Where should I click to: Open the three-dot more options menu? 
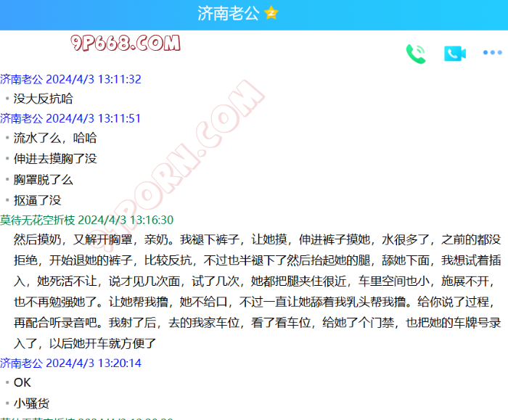pyautogui.click(x=493, y=54)
